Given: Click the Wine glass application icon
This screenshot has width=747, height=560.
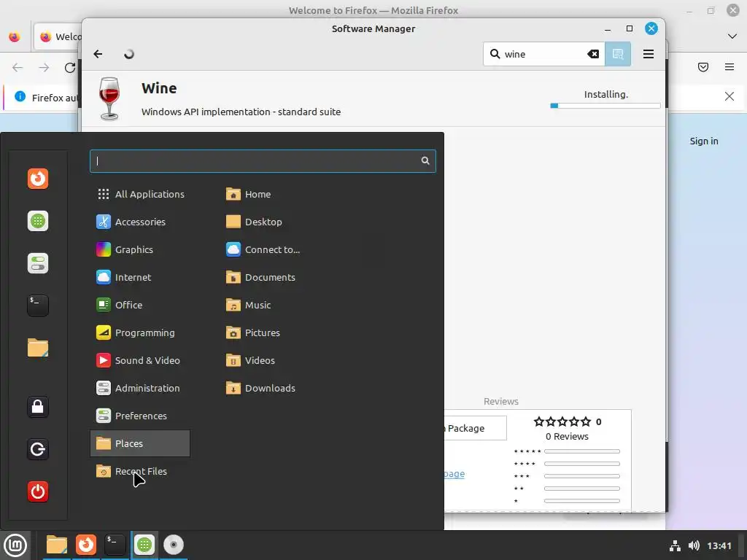Looking at the screenshot, I should point(109,98).
